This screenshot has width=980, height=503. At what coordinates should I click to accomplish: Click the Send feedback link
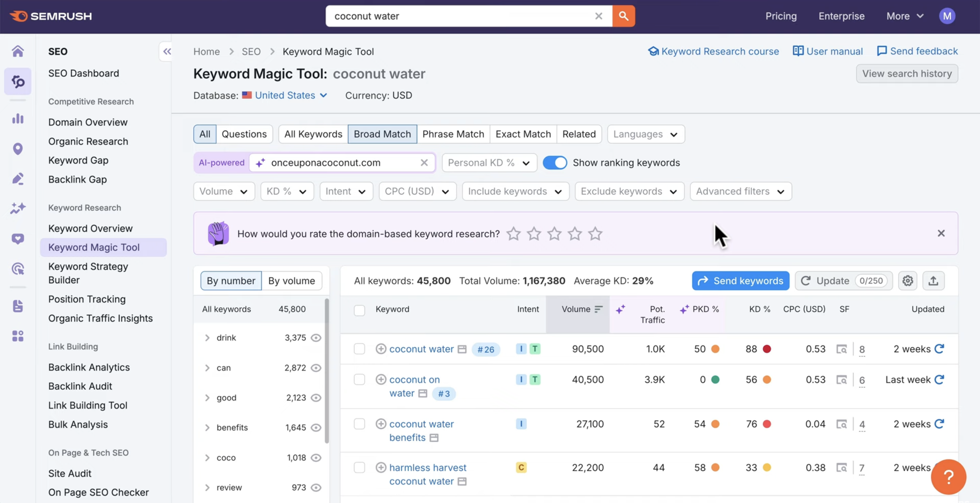click(917, 51)
